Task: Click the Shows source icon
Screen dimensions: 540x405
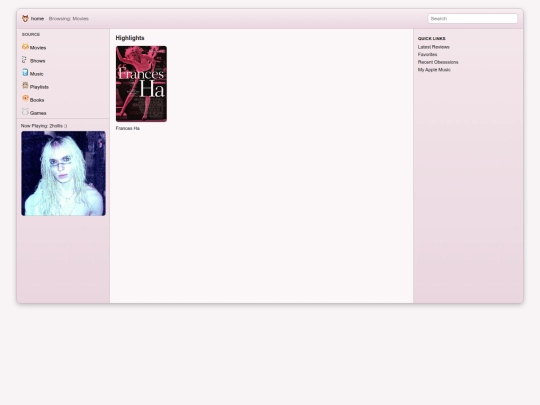Action: pyautogui.click(x=25, y=60)
